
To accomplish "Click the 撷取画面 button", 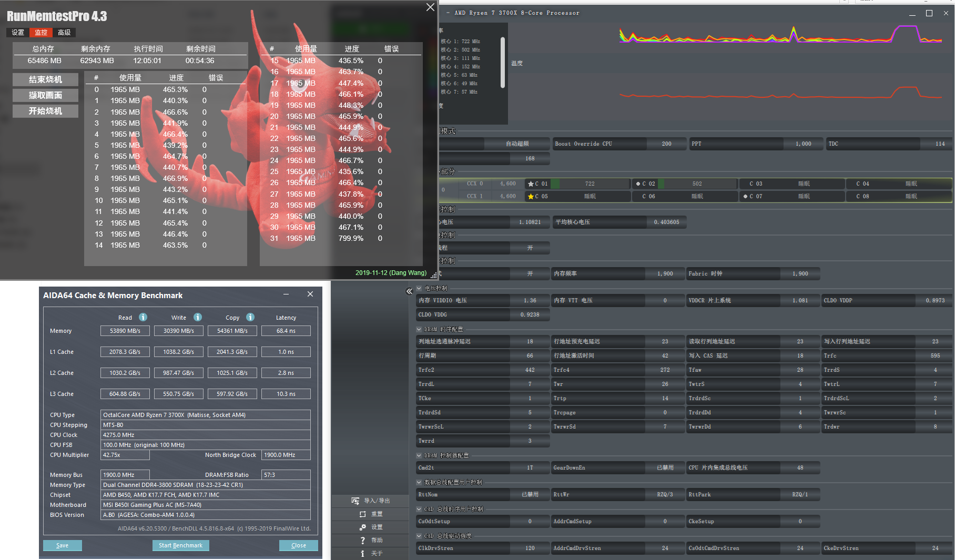I will click(45, 95).
